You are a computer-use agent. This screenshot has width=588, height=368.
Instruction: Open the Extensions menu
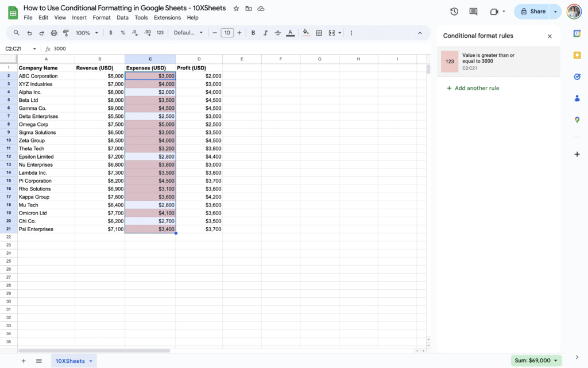(167, 17)
